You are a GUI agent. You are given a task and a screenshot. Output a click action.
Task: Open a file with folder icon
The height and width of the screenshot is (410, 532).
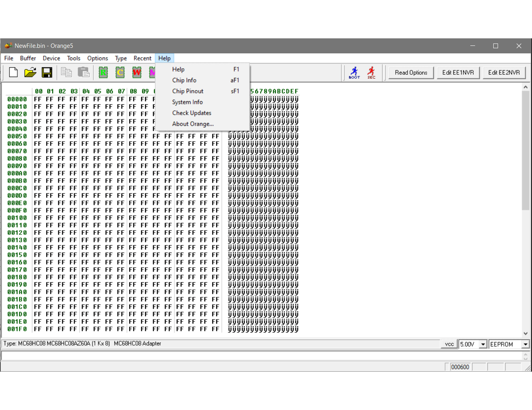coord(30,72)
